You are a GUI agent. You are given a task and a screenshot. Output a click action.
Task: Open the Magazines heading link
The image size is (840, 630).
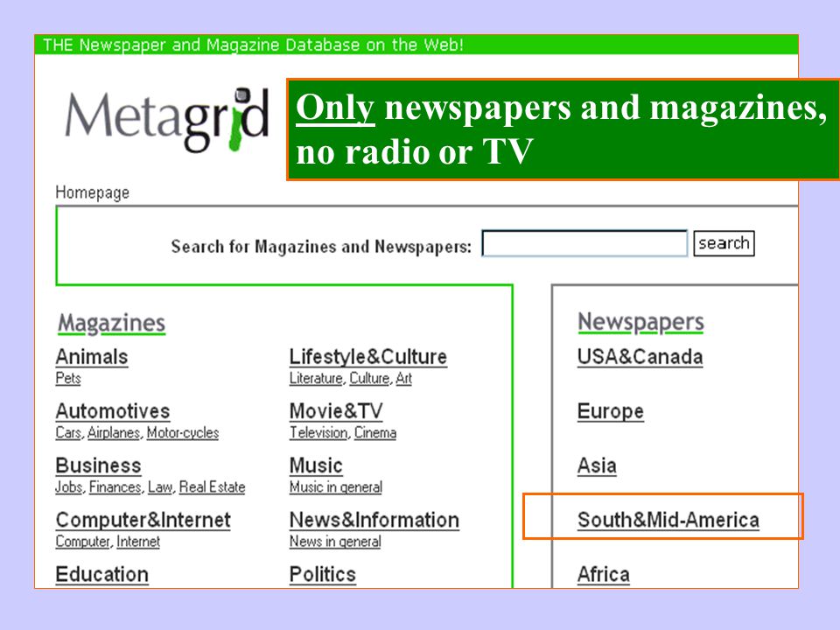coord(111,324)
